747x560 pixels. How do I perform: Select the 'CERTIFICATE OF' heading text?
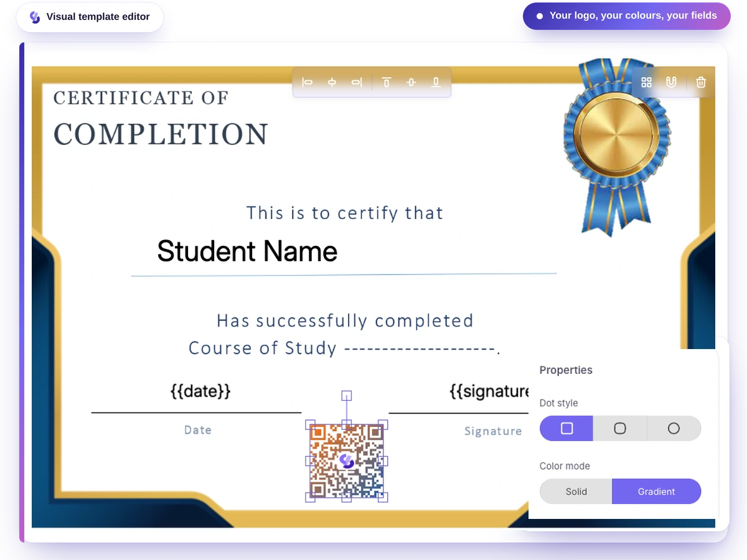pyautogui.click(x=141, y=98)
